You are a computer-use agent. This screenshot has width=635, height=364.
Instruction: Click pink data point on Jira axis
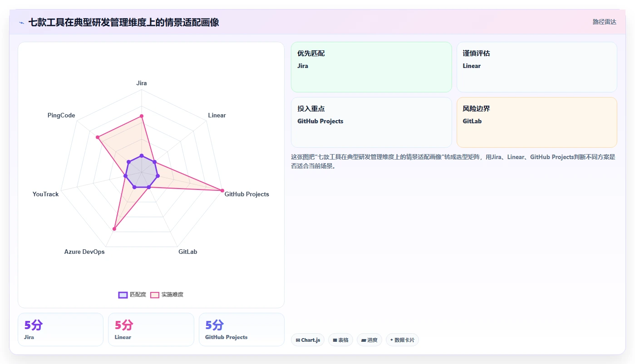pyautogui.click(x=142, y=116)
